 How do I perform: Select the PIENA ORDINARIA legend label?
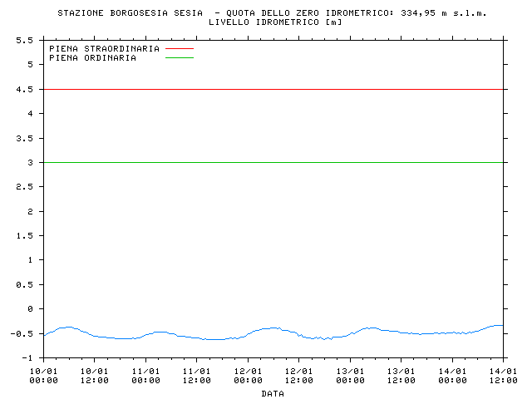(92, 58)
